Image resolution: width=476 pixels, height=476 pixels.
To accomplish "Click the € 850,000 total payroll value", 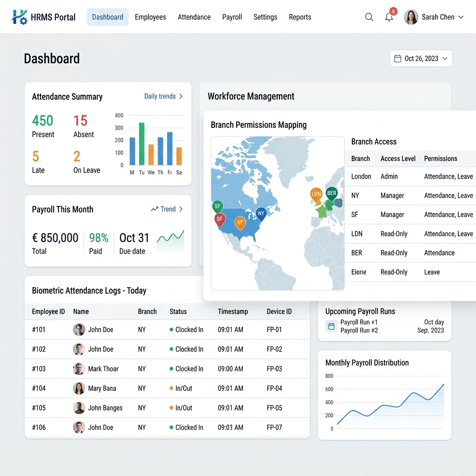I will click(x=55, y=238).
